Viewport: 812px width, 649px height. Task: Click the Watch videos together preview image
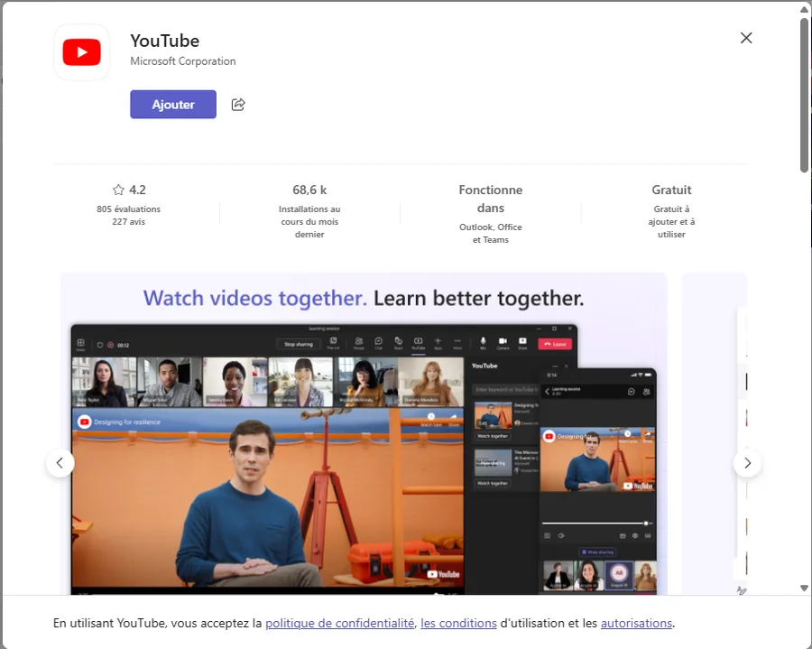click(x=364, y=434)
